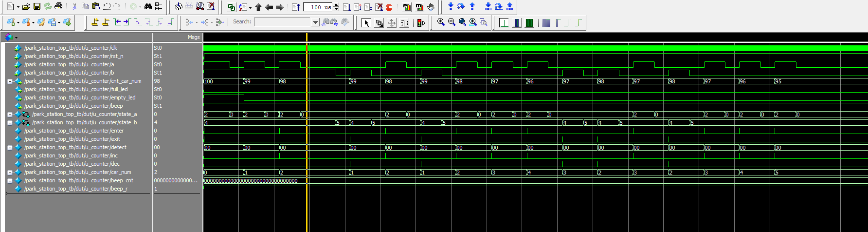Click the Zoom Out magnifier

point(452,22)
